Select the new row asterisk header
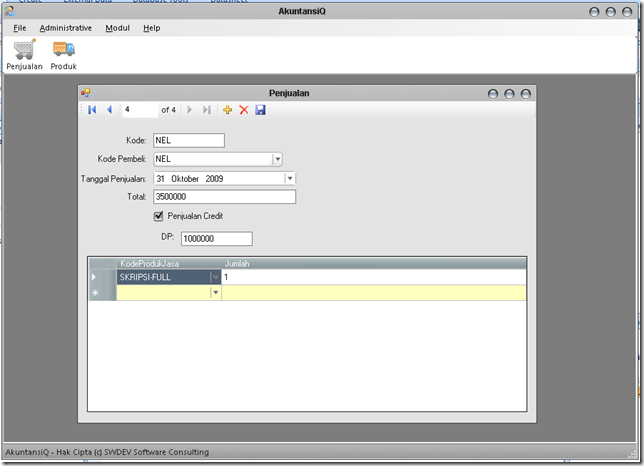Viewport: 644px width, 466px height. pos(103,293)
